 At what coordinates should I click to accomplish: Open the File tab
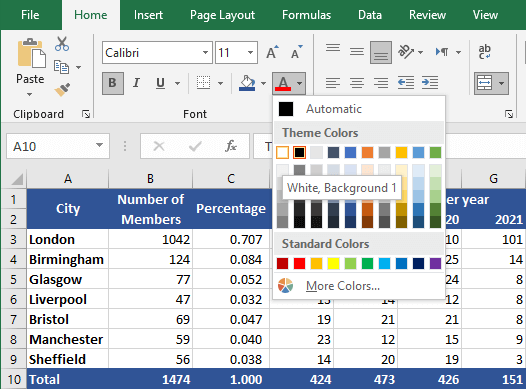30,15
